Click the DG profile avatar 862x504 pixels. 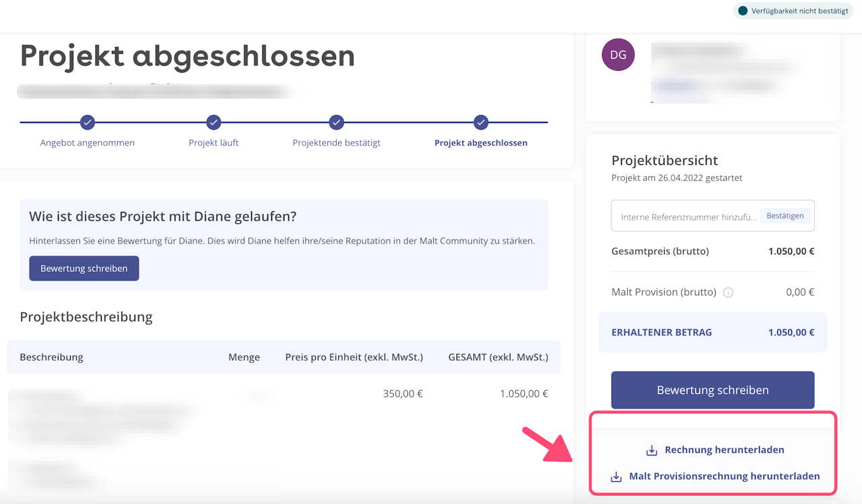click(618, 55)
